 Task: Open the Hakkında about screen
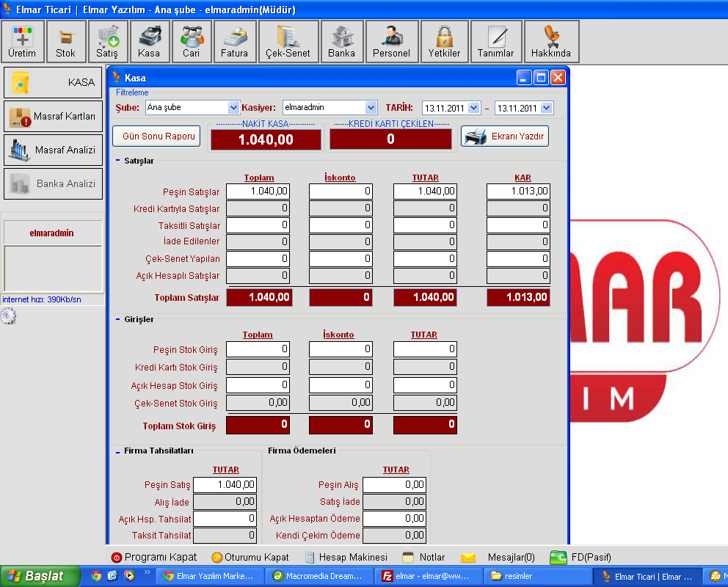551,41
